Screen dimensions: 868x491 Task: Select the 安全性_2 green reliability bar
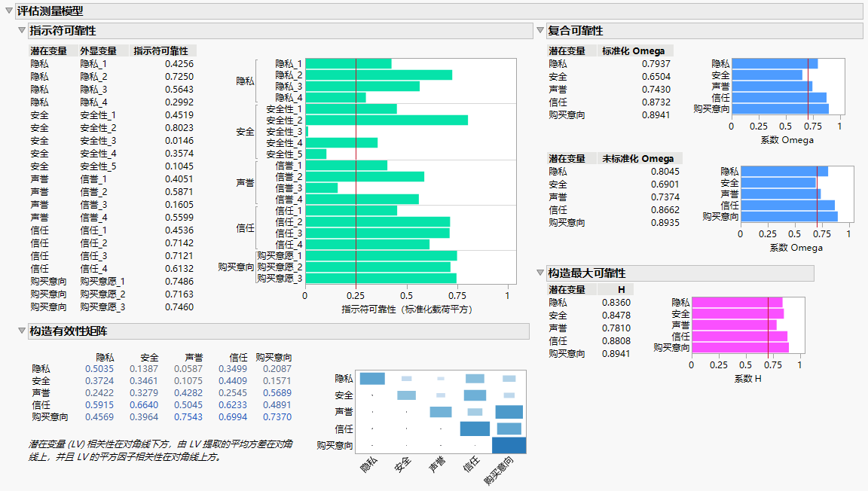[387, 120]
